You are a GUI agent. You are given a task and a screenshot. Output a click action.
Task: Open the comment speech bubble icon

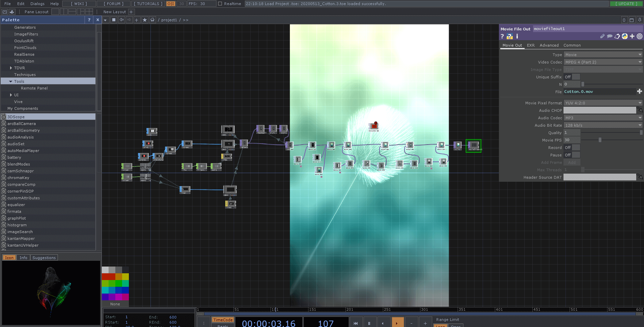click(609, 36)
